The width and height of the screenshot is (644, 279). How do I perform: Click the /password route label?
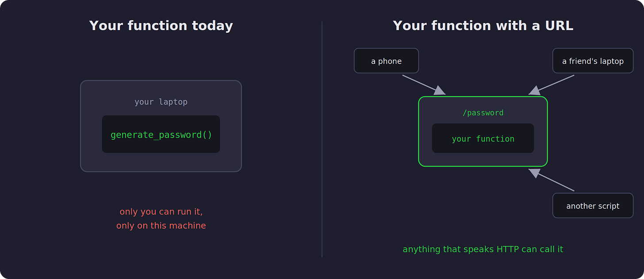(x=483, y=113)
